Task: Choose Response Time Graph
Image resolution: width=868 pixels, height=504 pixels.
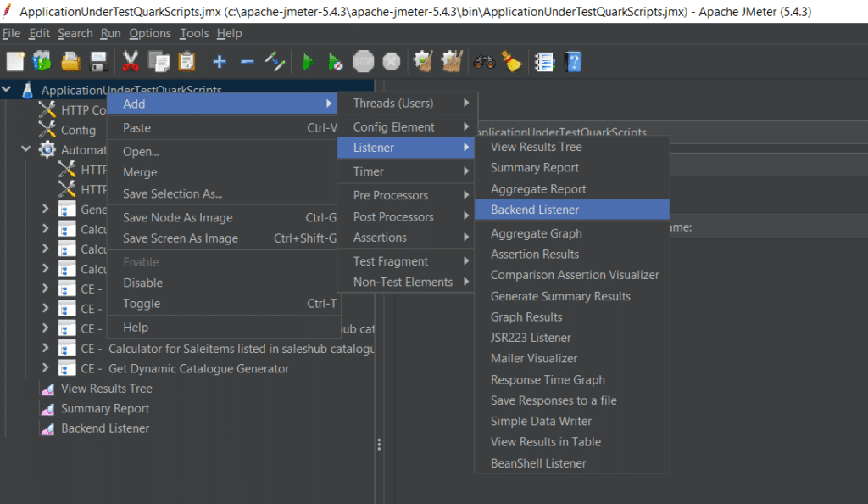Action: [x=572, y=380]
